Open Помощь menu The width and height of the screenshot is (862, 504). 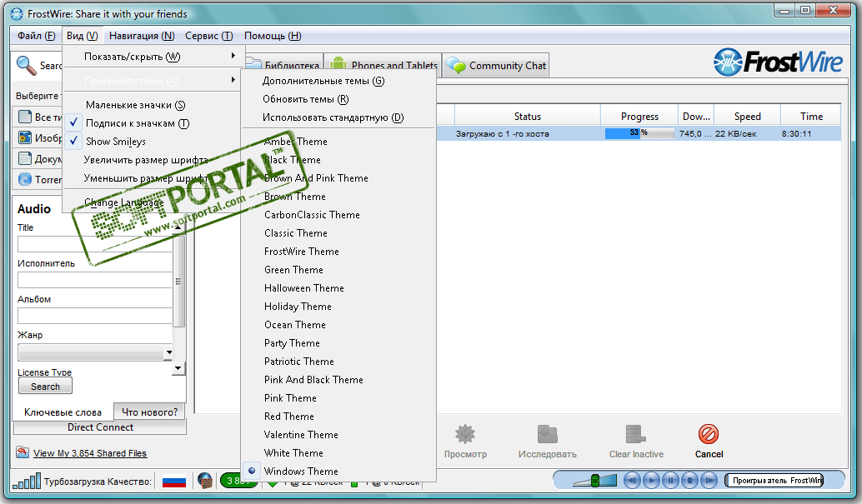pyautogui.click(x=273, y=36)
